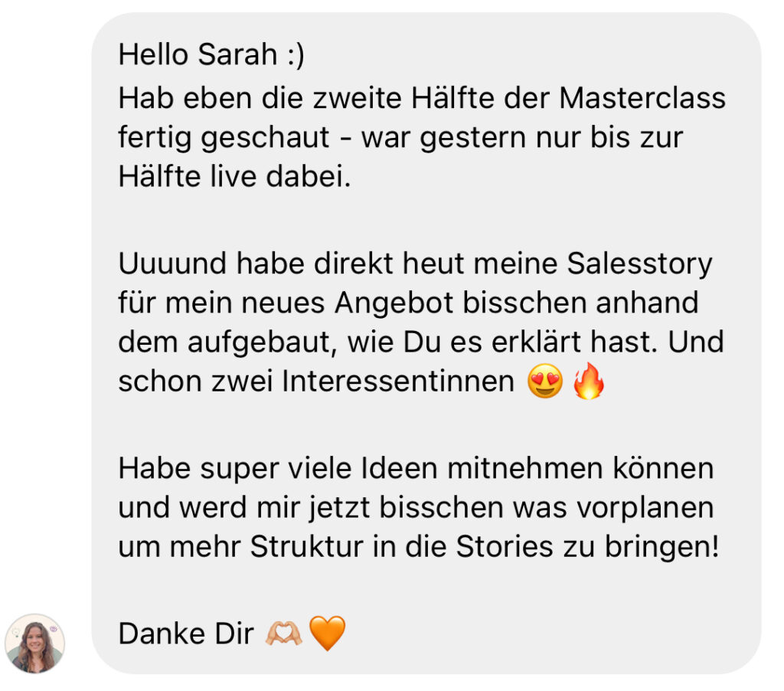This screenshot has width=784, height=691.
Task: Click the word "Uuuund" starting the second paragraph
Action: (172, 264)
